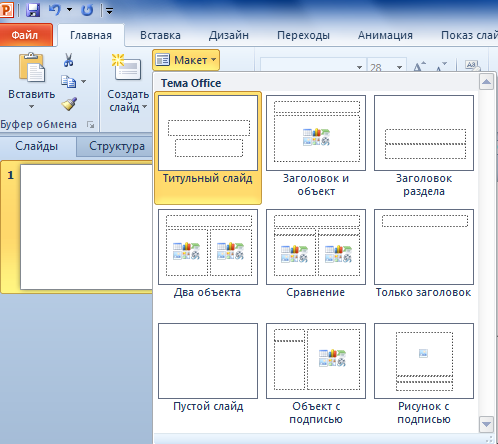Image resolution: width=498 pixels, height=444 pixels.
Task: Click the Save floppy disk icon
Action: click(33, 10)
